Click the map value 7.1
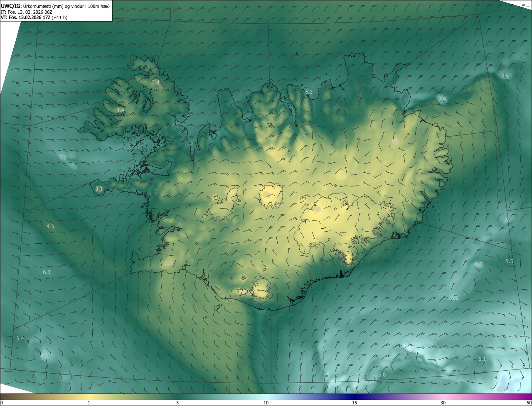532x406 pixels. 505,77
